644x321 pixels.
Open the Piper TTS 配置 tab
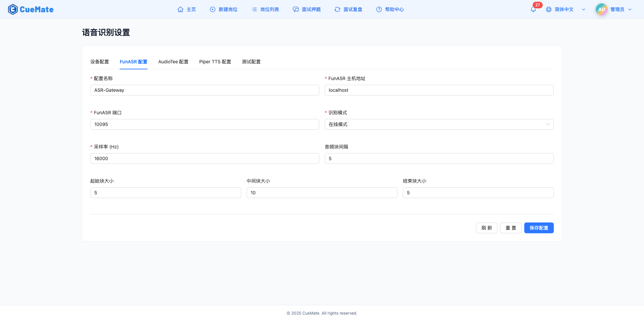tap(215, 62)
